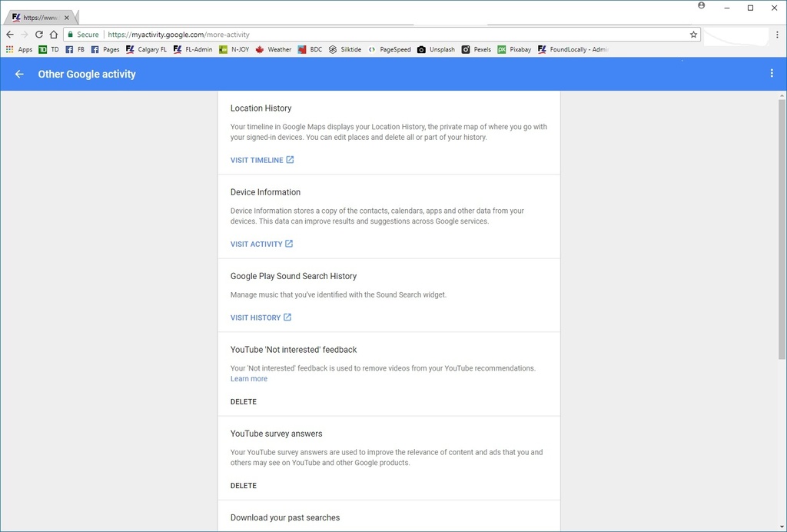Open the FL-Admin bookmark
The width and height of the screenshot is (787, 532).
(x=193, y=50)
